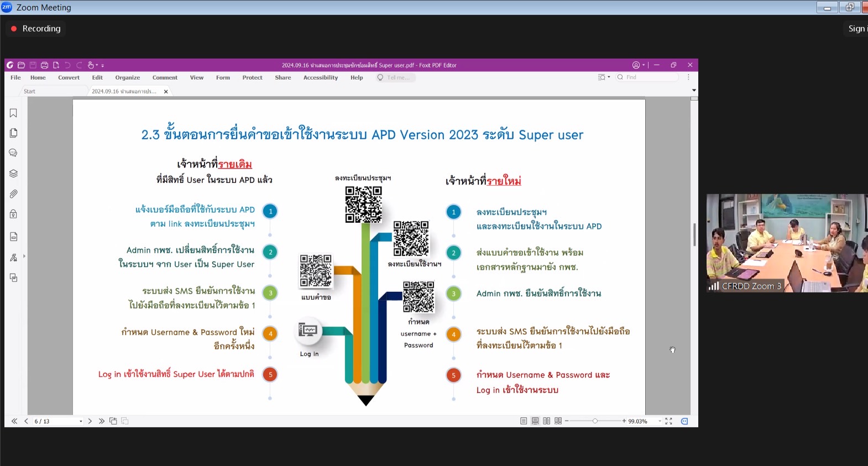Open the three-dot more options menu
This screenshot has height=466, width=868.
tap(688, 77)
